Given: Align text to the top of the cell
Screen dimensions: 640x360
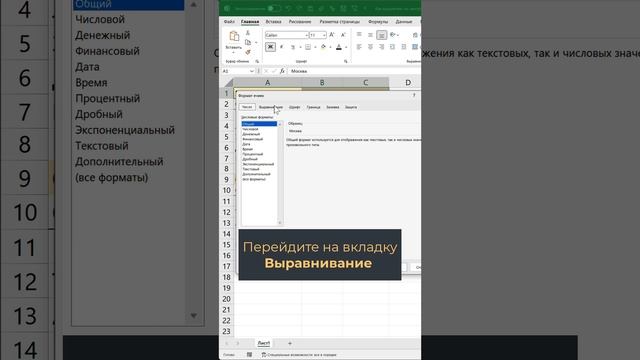Looking at the screenshot, I should pyautogui.click(x=359, y=34).
